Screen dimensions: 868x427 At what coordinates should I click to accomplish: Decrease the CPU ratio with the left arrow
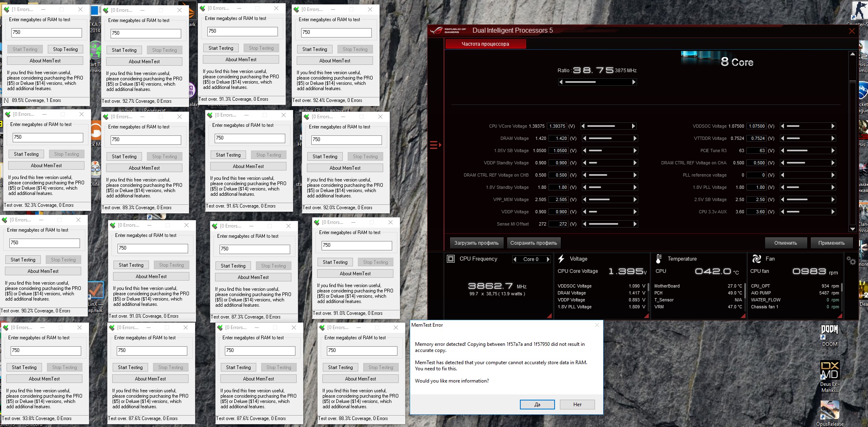pos(561,82)
